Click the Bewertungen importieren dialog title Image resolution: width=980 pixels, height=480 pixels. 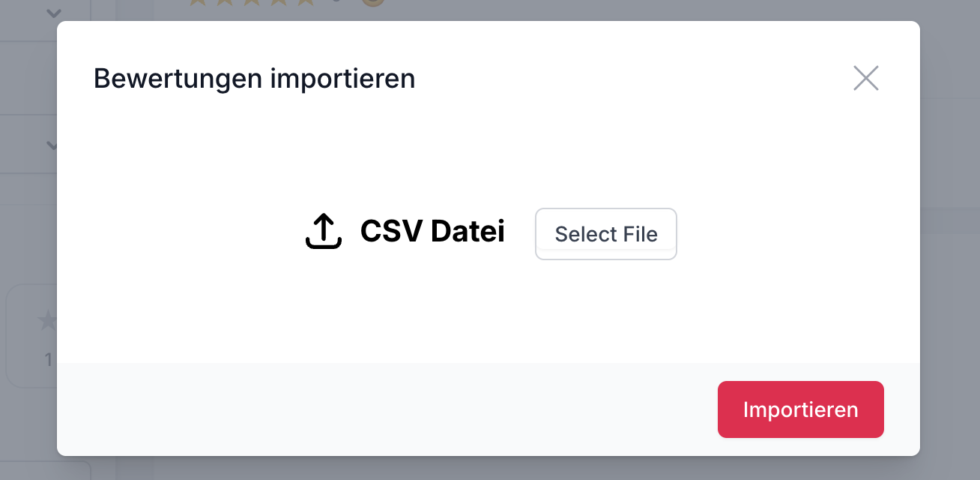[x=254, y=78]
